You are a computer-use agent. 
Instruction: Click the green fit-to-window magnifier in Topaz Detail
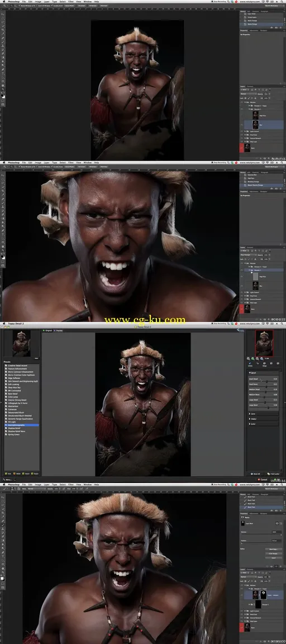pos(252,358)
